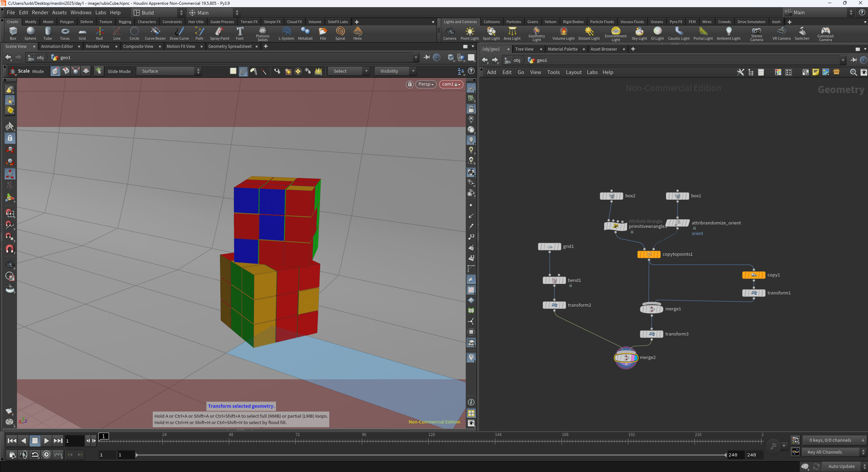This screenshot has height=472, width=868.
Task: Open the Build desktop dropdown
Action: pyautogui.click(x=158, y=13)
